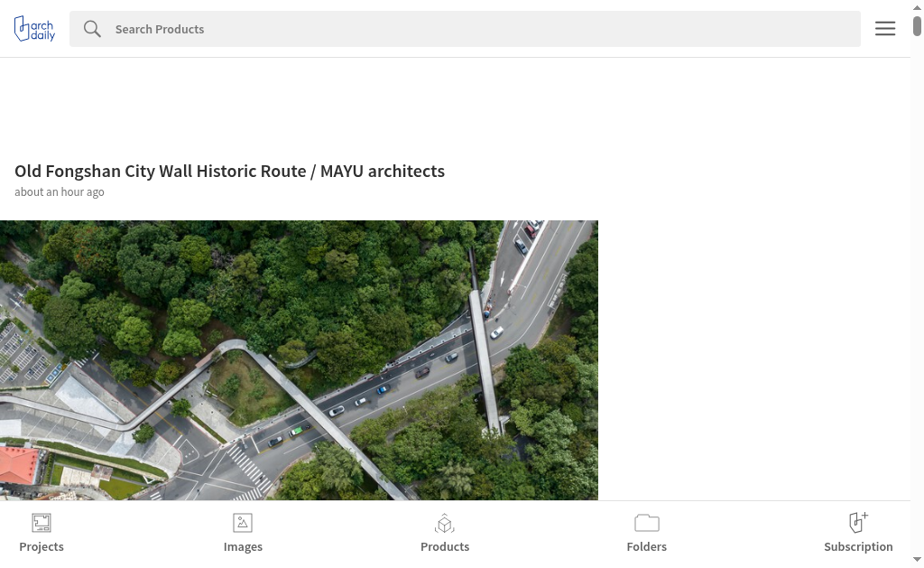
Task: Open the aerial bridge photo
Action: point(299,360)
